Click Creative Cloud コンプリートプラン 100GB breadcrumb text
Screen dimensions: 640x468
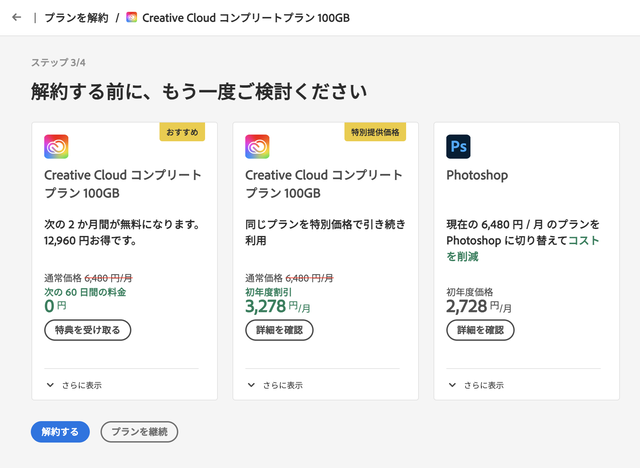tap(246, 18)
